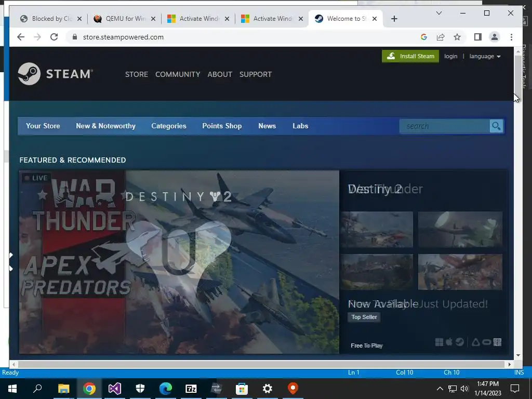532x399 pixels.
Task: Click the site lock icon
Action: (75, 37)
